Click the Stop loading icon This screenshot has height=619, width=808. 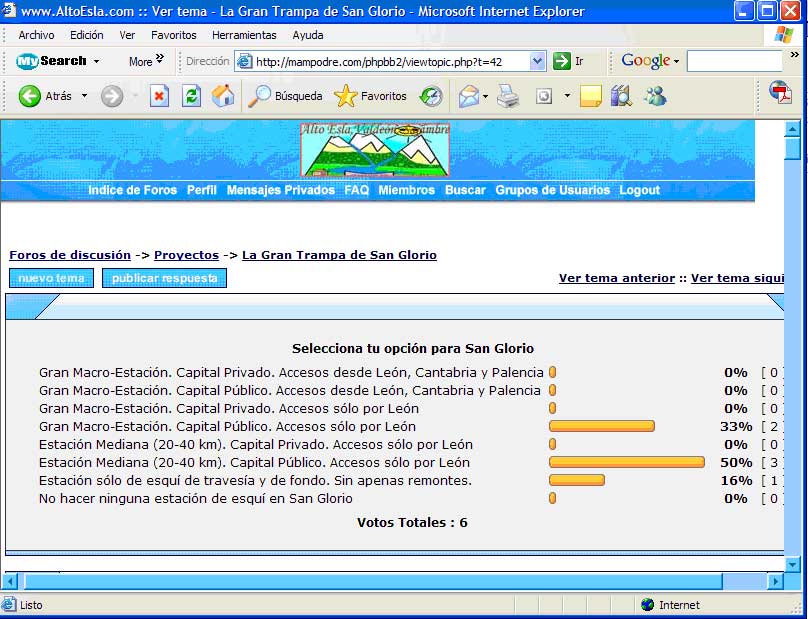pyautogui.click(x=159, y=96)
